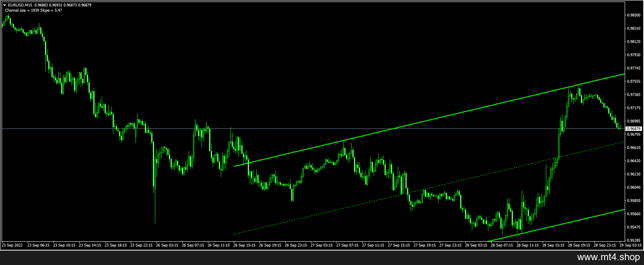Select the dotted middle channel line

click(429, 188)
